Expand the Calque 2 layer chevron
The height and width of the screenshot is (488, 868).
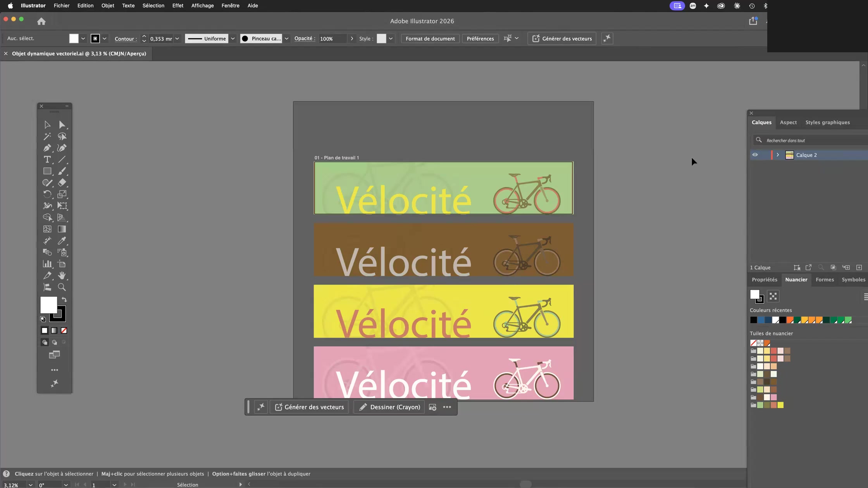(778, 155)
